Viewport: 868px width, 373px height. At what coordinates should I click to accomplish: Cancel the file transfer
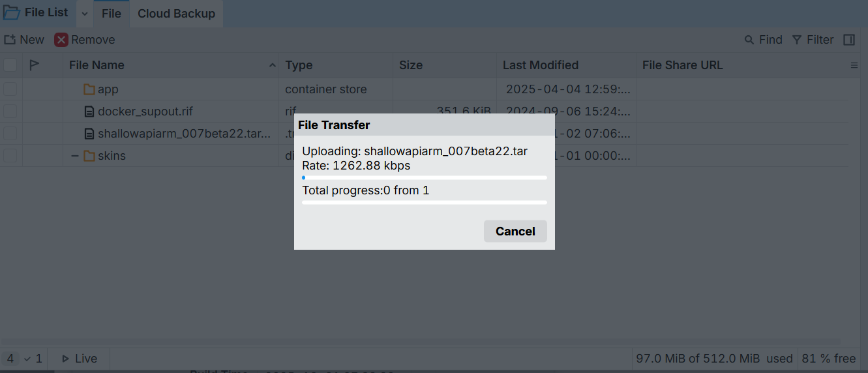coord(515,231)
